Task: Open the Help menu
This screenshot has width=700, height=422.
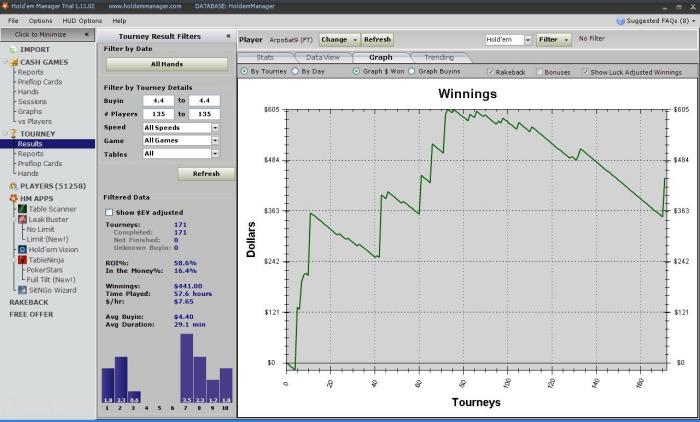Action: [x=119, y=21]
